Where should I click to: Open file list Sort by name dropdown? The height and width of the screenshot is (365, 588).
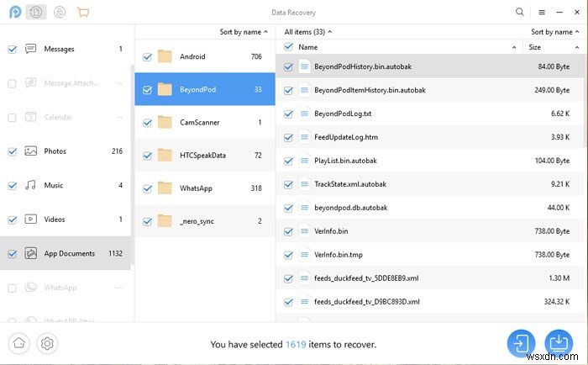[554, 32]
